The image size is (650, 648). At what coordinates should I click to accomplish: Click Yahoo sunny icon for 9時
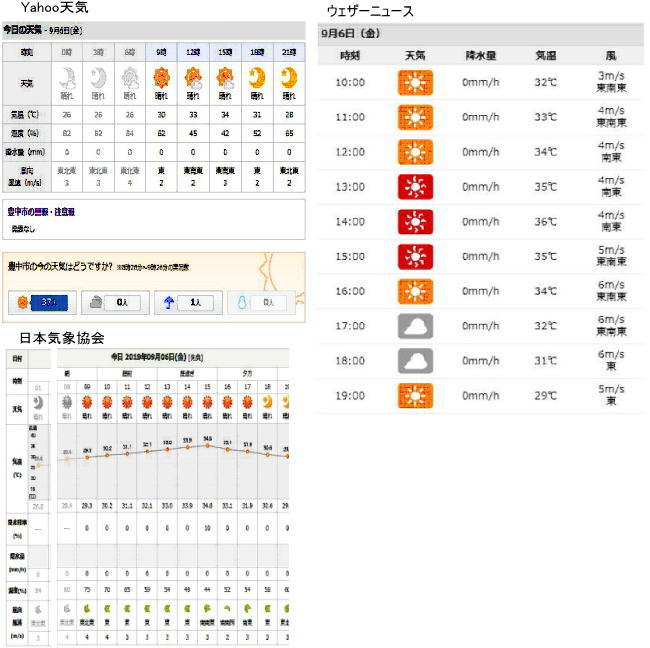[162, 78]
